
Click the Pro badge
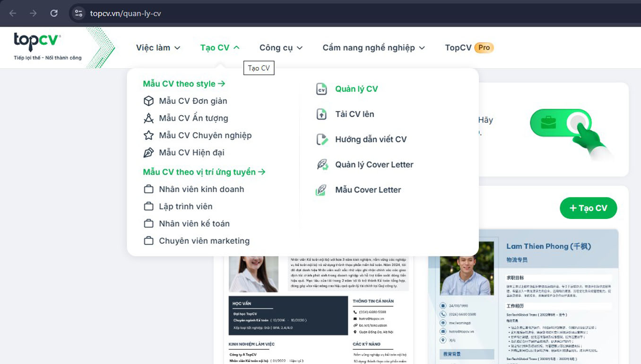484,48
